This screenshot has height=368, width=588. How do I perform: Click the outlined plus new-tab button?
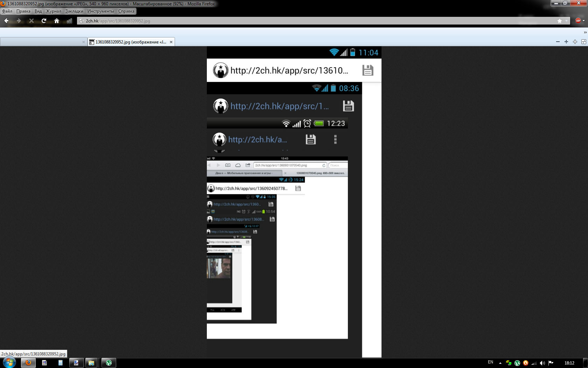pos(575,42)
